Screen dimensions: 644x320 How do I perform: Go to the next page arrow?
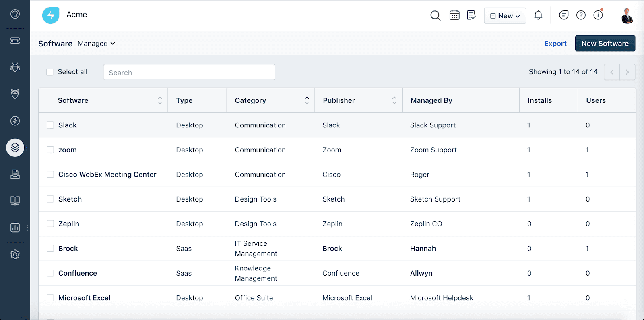click(x=627, y=72)
